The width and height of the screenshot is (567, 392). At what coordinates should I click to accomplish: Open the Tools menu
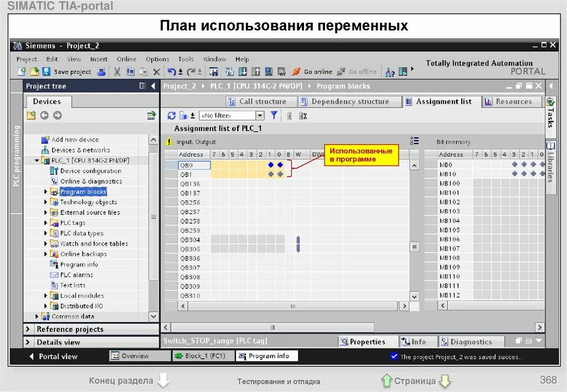point(186,59)
